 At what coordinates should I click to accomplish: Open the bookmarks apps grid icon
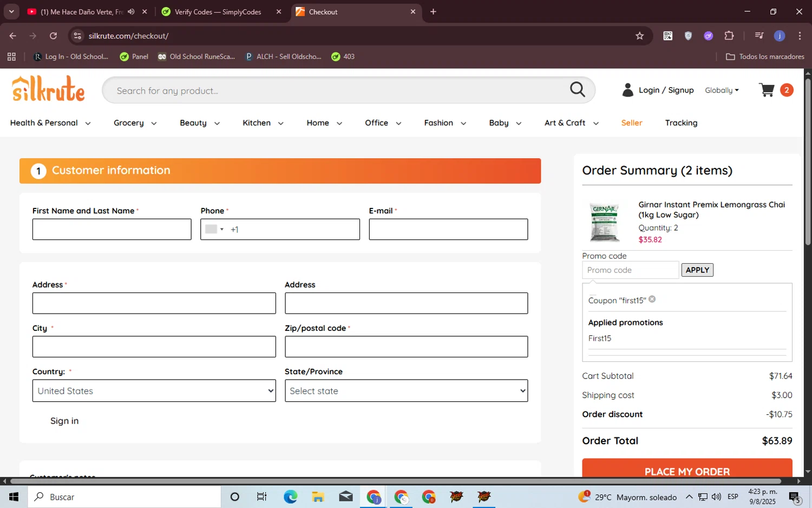11,56
